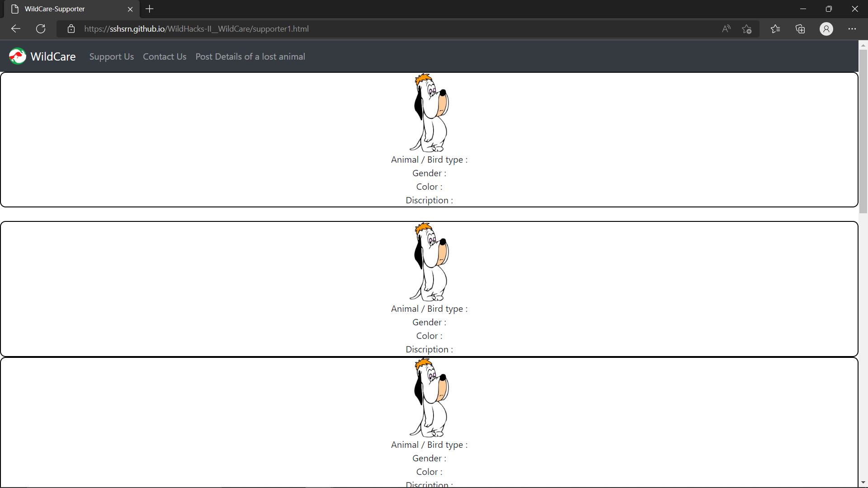Refresh the page with reload icon
The height and width of the screenshot is (488, 868).
point(41,29)
